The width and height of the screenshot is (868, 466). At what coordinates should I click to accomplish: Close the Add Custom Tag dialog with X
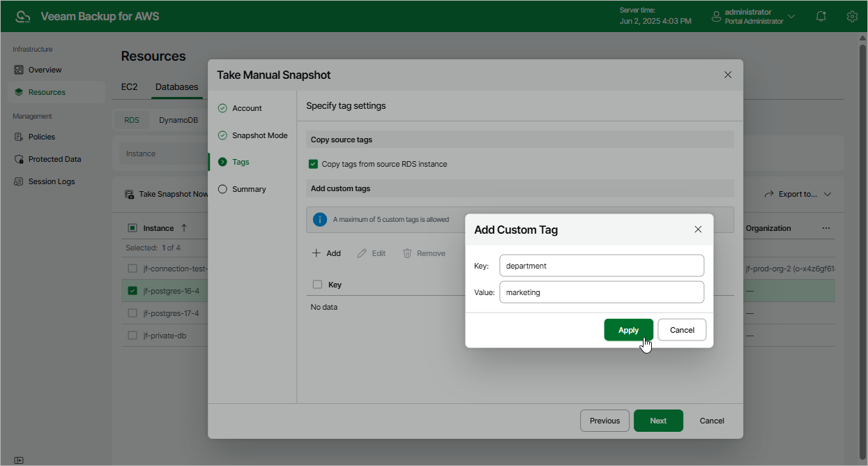pyautogui.click(x=698, y=230)
